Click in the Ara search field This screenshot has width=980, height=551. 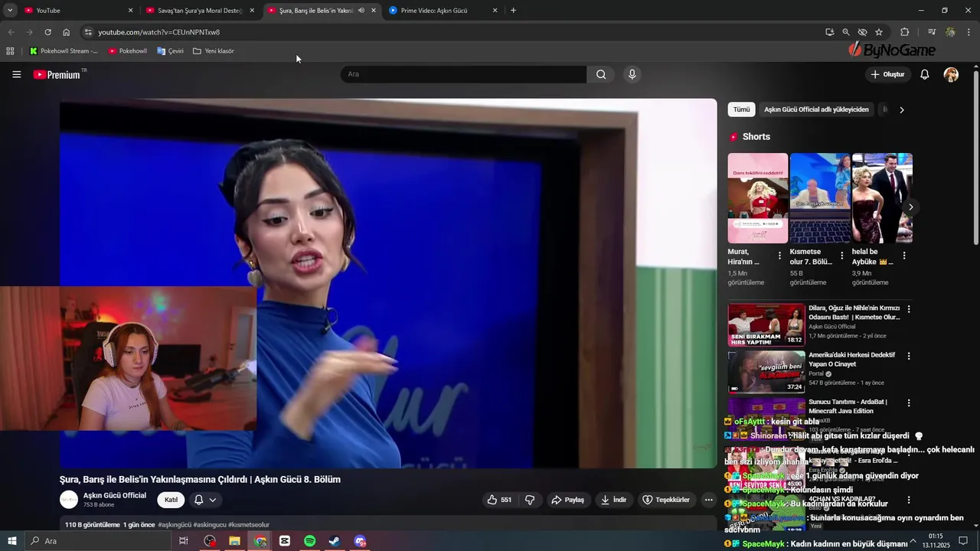[463, 74]
